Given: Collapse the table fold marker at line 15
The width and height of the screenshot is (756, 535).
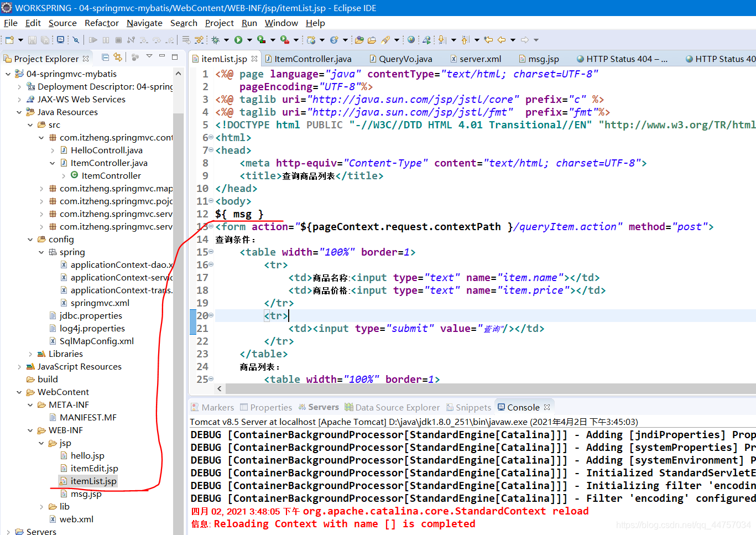Looking at the screenshot, I should tap(211, 251).
